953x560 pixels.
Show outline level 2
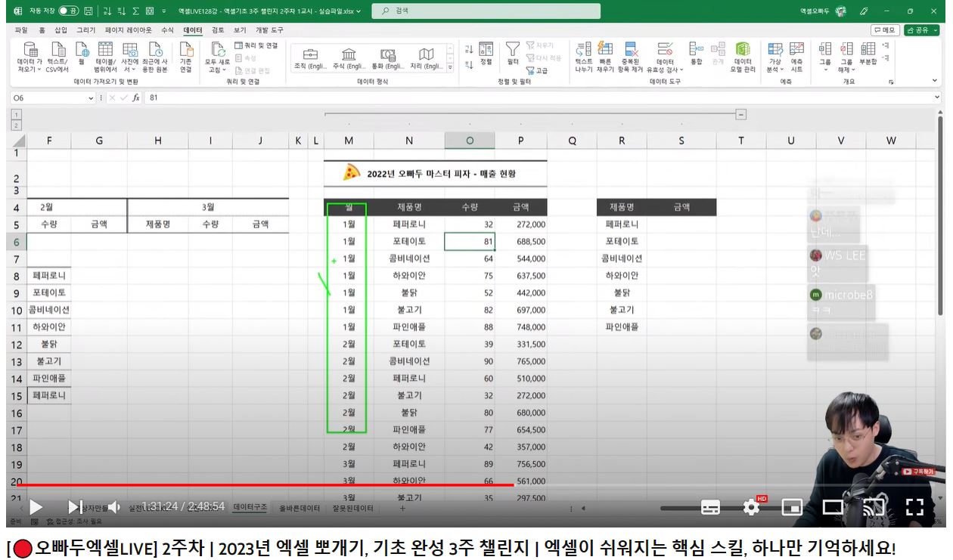(x=16, y=125)
